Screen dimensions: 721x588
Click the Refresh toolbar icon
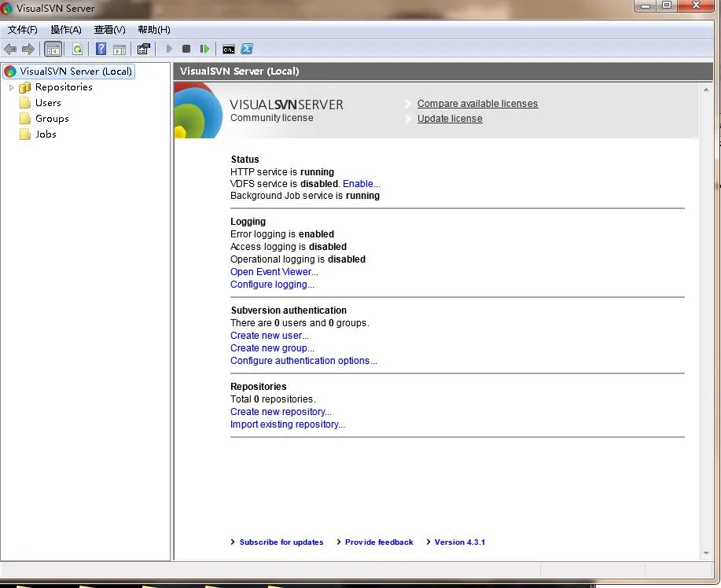77,49
